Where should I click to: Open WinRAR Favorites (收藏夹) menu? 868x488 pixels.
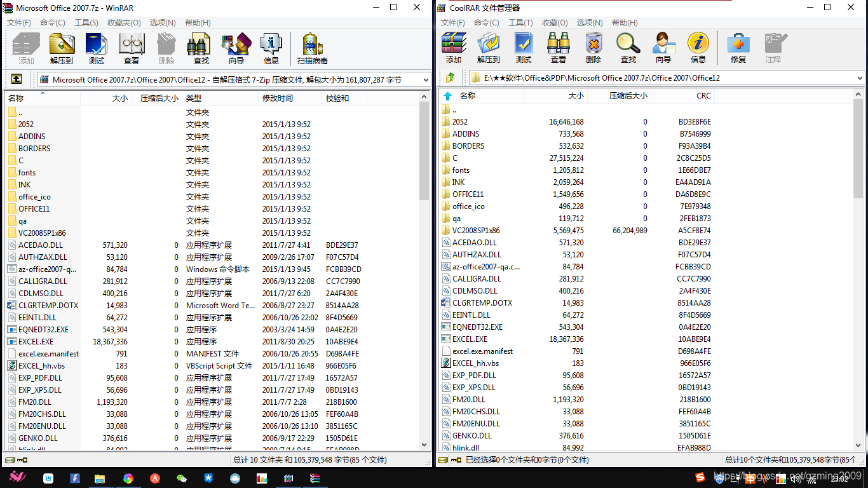pyautogui.click(x=124, y=22)
